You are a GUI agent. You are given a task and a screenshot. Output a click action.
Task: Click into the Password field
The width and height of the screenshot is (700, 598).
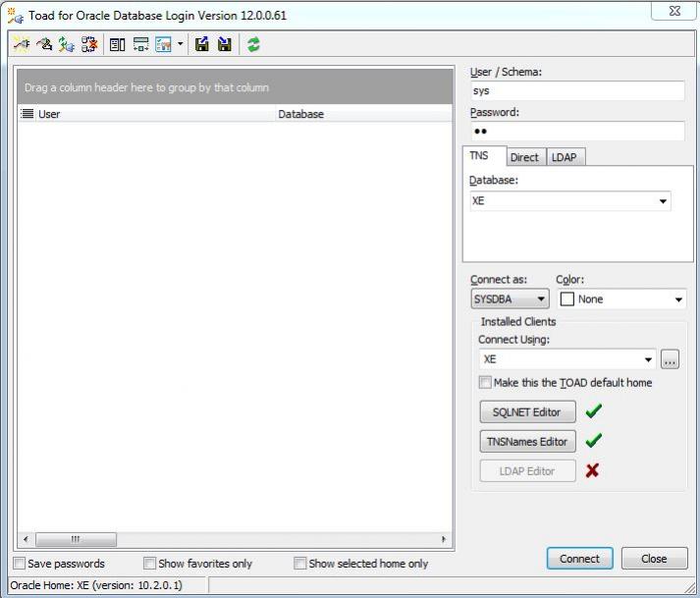pos(577,131)
